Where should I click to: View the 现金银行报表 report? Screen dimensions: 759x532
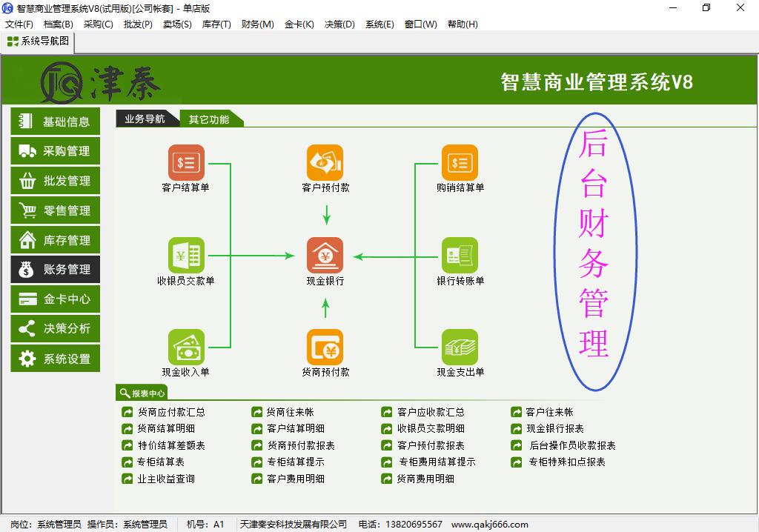554,428
